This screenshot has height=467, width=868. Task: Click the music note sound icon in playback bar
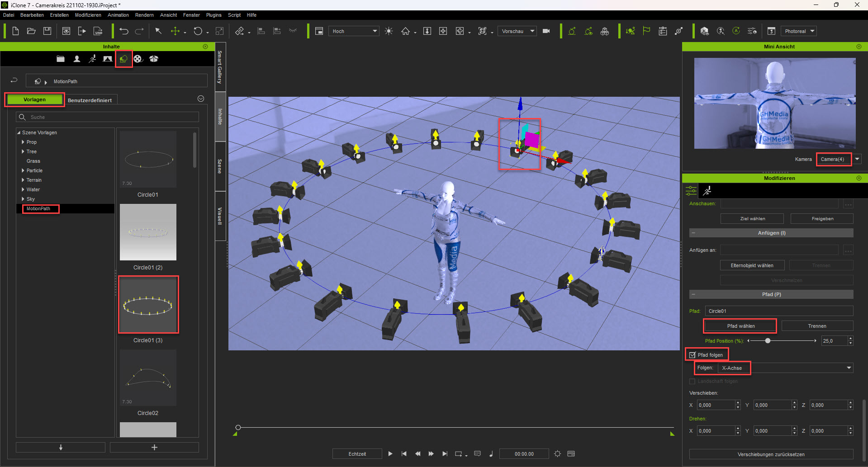pyautogui.click(x=491, y=454)
